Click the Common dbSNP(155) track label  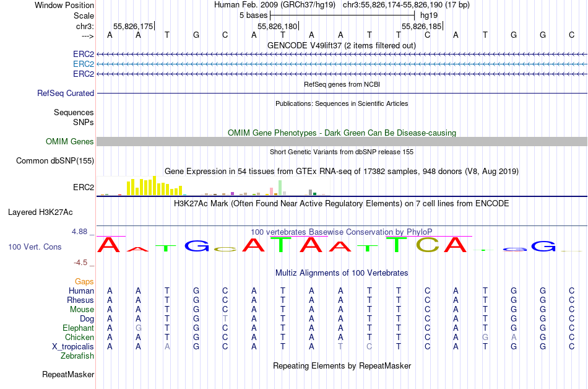54,160
